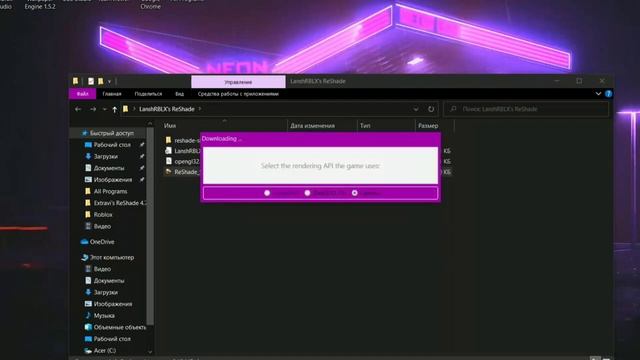Click the Музыка note icon
Screen dimensions: 640x360
[88, 316]
